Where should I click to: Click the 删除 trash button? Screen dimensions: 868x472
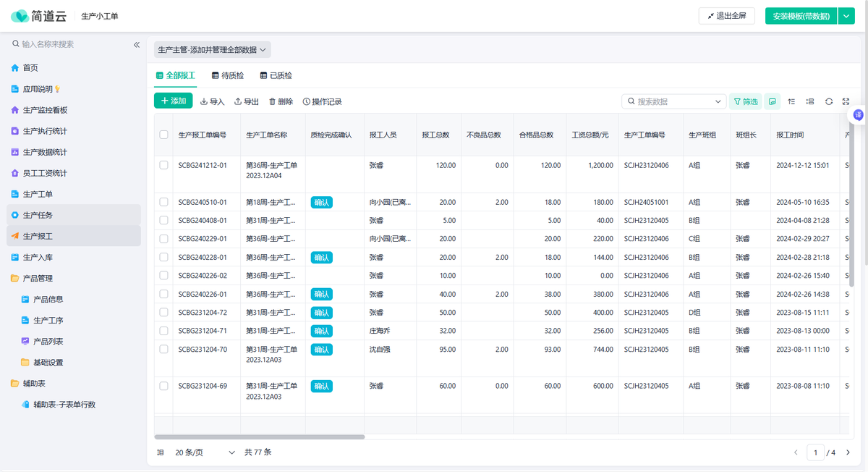point(281,102)
